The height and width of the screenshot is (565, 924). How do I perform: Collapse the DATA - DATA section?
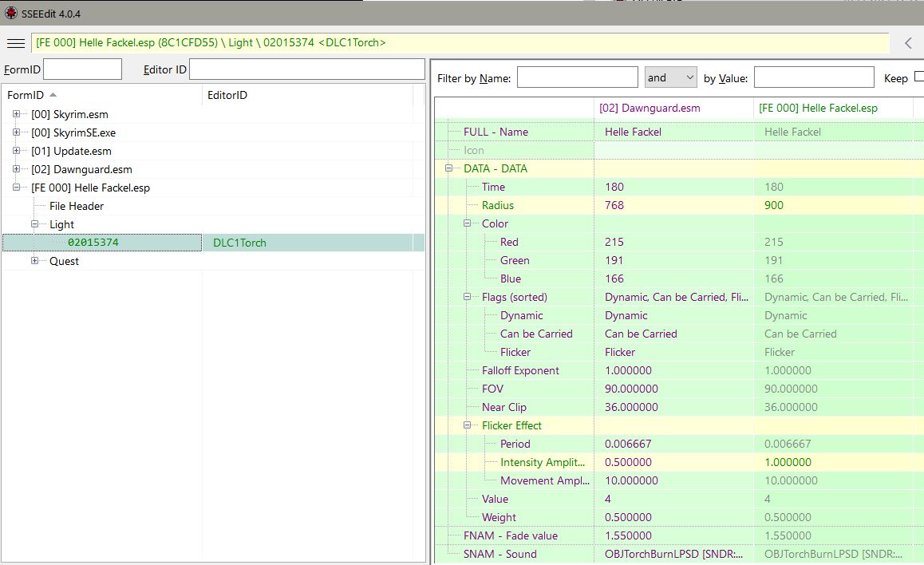click(x=449, y=168)
